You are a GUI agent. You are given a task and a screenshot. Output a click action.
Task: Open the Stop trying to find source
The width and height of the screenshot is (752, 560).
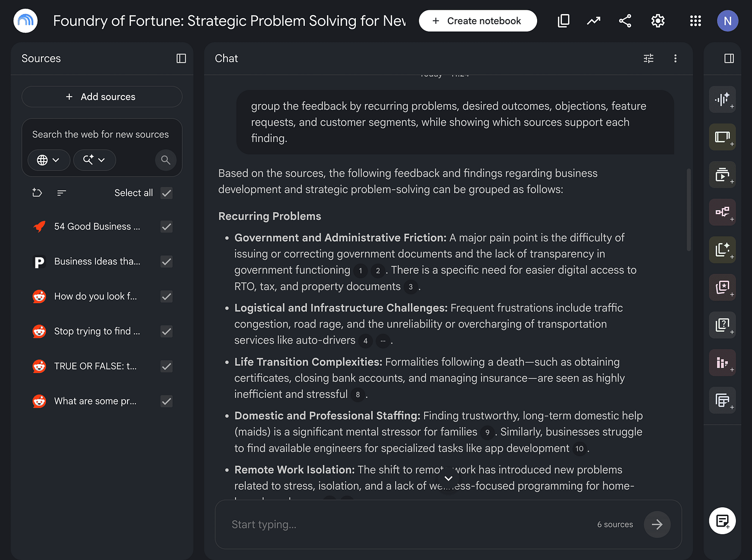[97, 331]
